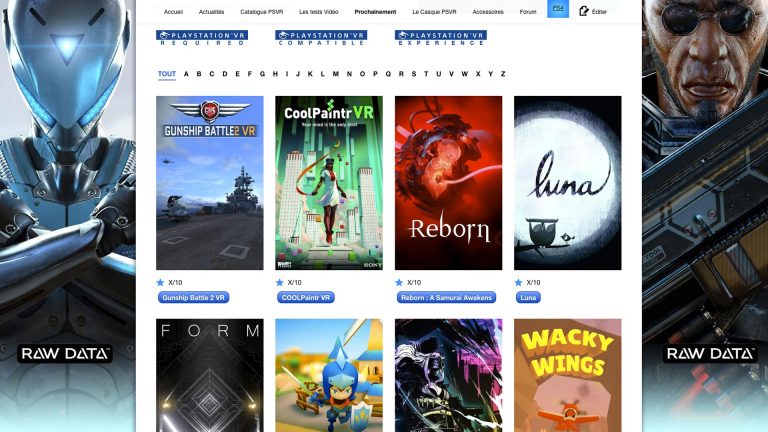Open the Accessoires menu item
Image resolution: width=768 pixels, height=432 pixels.
pyautogui.click(x=488, y=12)
